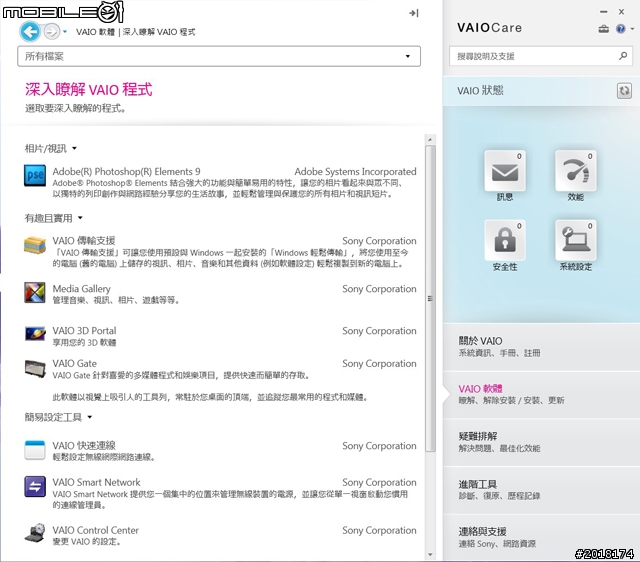
Task: Open the 疑難排解 menu section
Action: [541, 442]
